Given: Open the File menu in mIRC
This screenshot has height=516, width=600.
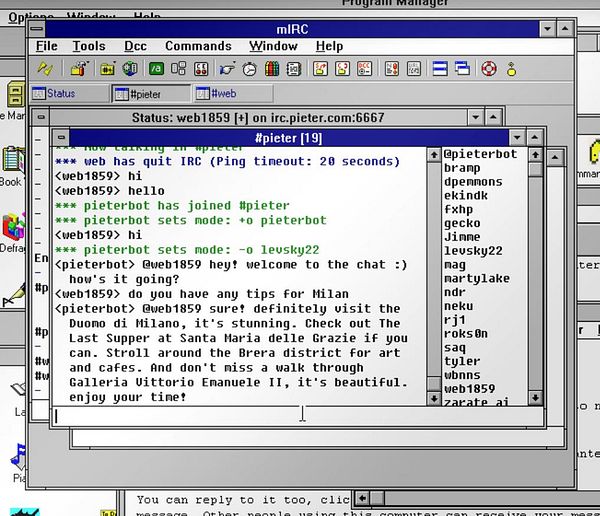Looking at the screenshot, I should 47,46.
